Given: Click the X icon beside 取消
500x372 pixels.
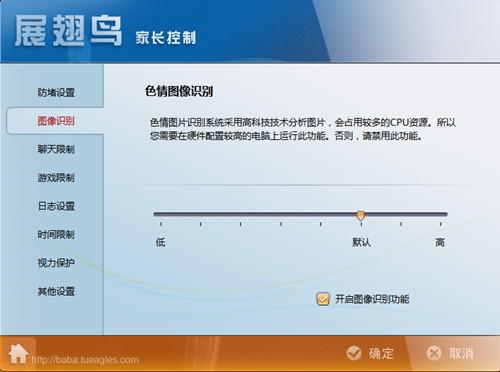Looking at the screenshot, I should [434, 353].
